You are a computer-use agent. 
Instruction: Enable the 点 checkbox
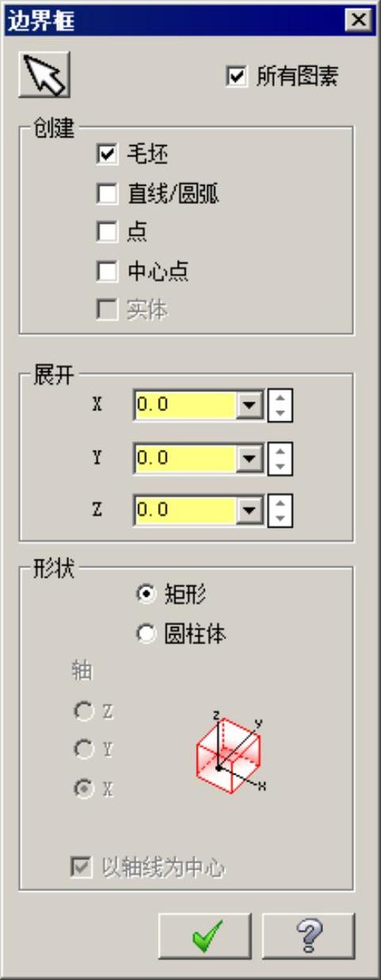(x=106, y=232)
